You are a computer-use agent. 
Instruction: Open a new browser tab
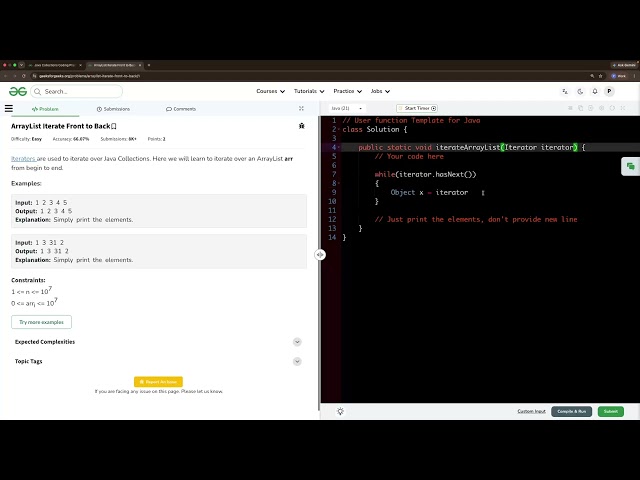pyautogui.click(x=149, y=65)
